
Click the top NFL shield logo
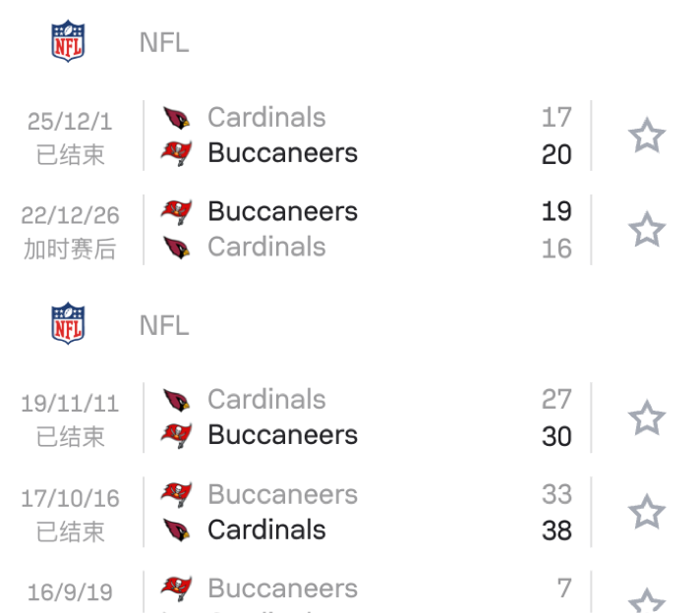tap(68, 42)
